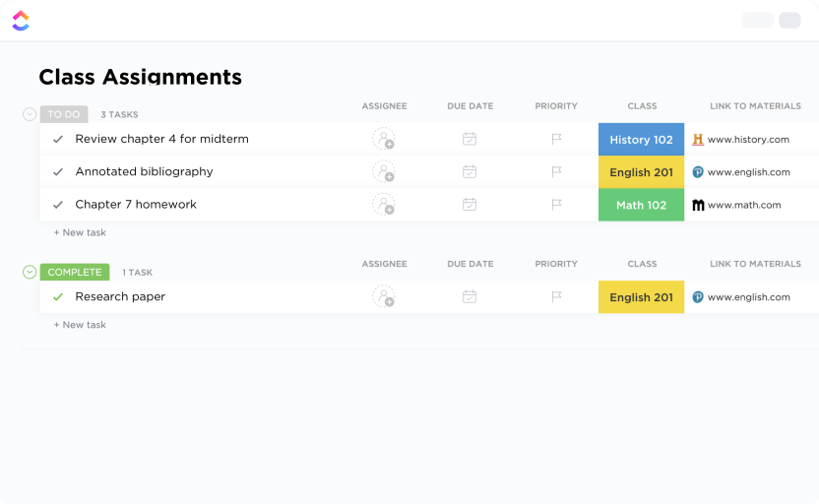Assign someone to Review chapter 4 task

[383, 140]
